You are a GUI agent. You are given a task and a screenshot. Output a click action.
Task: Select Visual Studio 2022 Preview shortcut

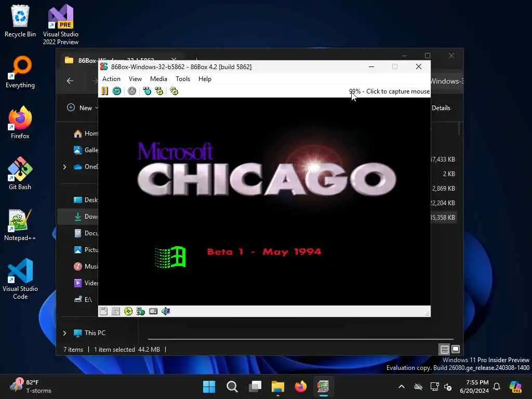click(x=61, y=25)
